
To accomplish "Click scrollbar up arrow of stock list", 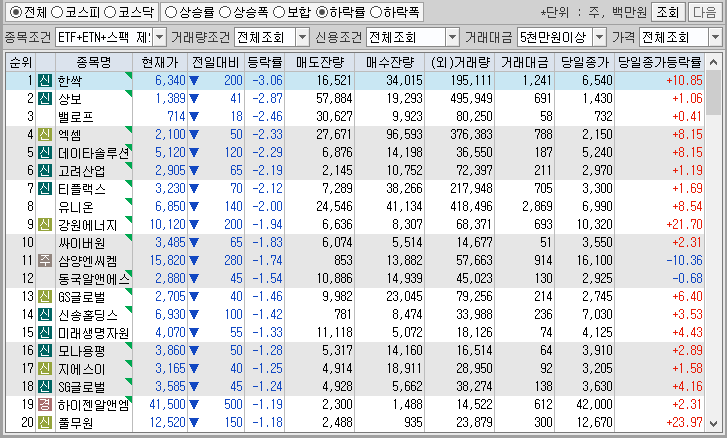I will click(x=714, y=62).
